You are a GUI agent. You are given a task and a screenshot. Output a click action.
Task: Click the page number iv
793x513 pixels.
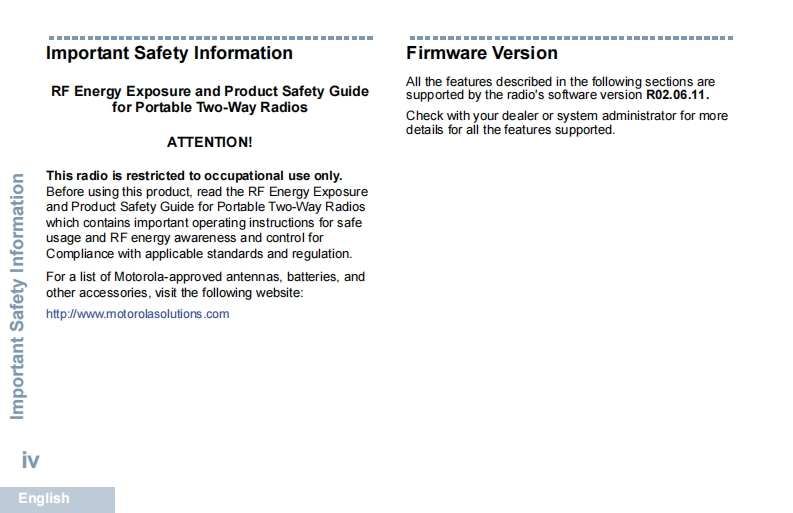click(31, 460)
